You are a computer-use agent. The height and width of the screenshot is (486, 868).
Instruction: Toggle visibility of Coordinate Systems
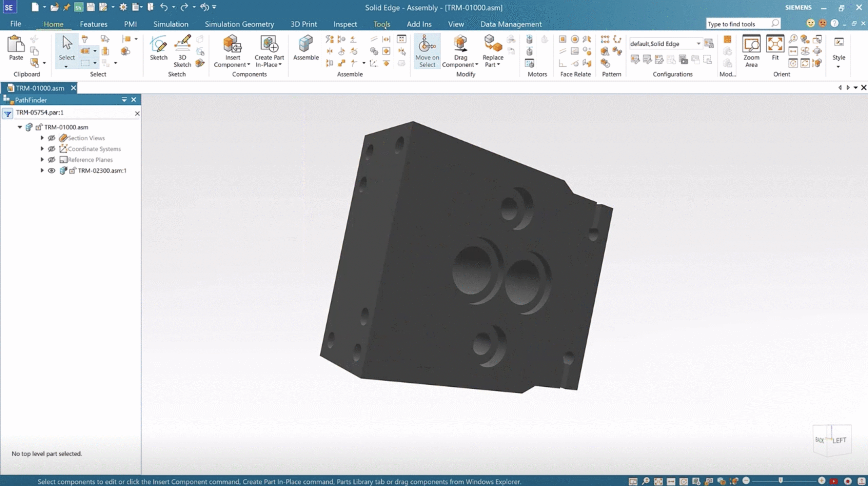(x=52, y=148)
